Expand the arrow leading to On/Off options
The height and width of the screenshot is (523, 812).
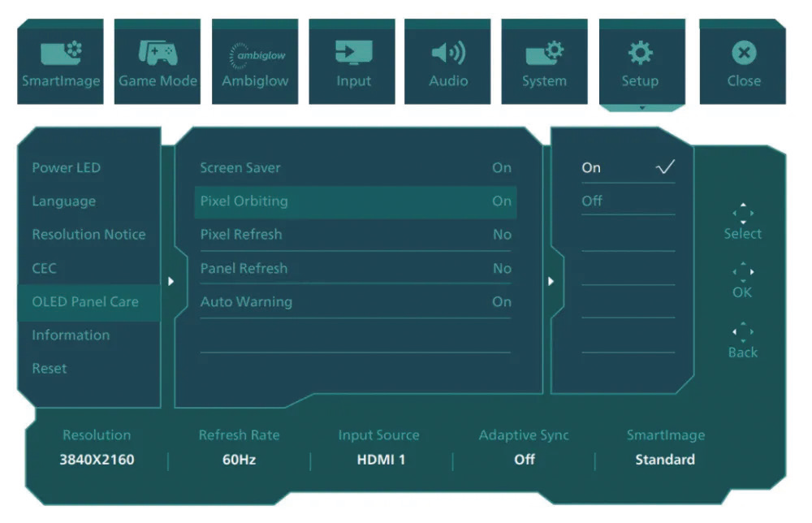[x=551, y=281]
